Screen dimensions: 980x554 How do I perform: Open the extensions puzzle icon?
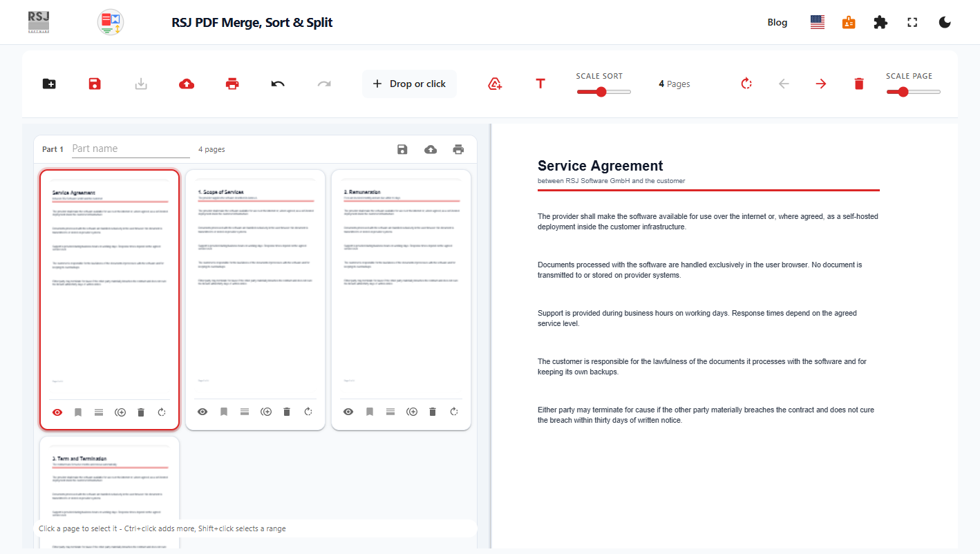pos(880,22)
